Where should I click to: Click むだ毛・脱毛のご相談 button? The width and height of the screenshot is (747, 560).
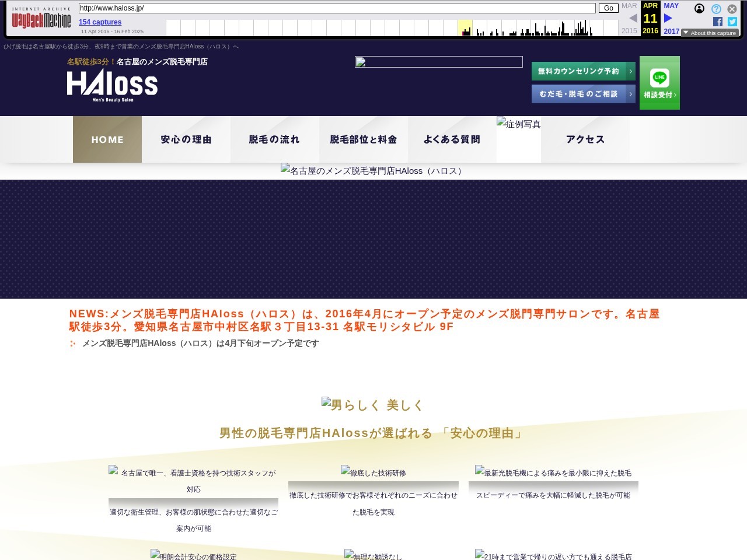pos(584,94)
